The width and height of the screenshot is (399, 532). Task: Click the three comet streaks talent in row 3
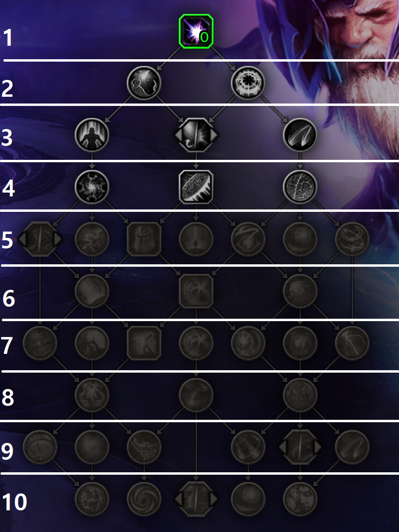(x=300, y=135)
